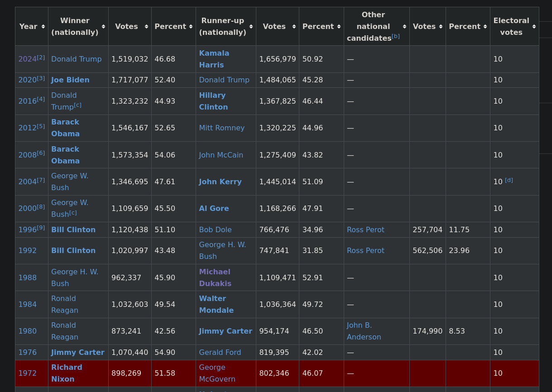This screenshot has height=392, width=552.
Task: Follow footnote [2] next to 2024
Action: (x=41, y=57)
